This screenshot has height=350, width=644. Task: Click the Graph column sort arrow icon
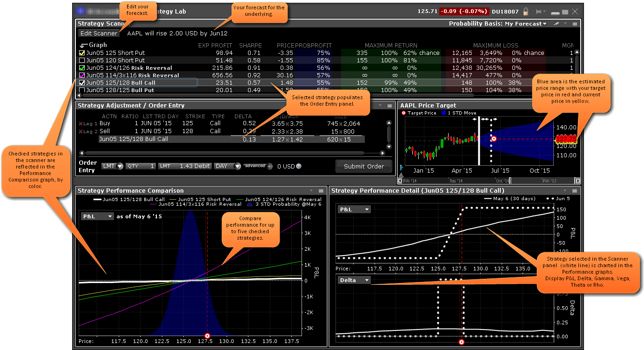pos(83,46)
